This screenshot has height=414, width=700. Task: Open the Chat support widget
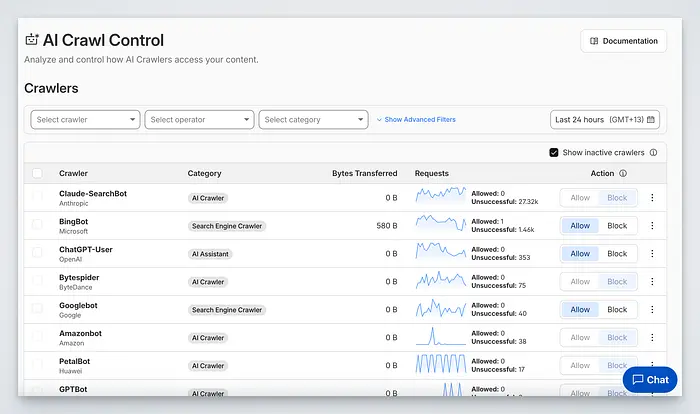coord(650,380)
